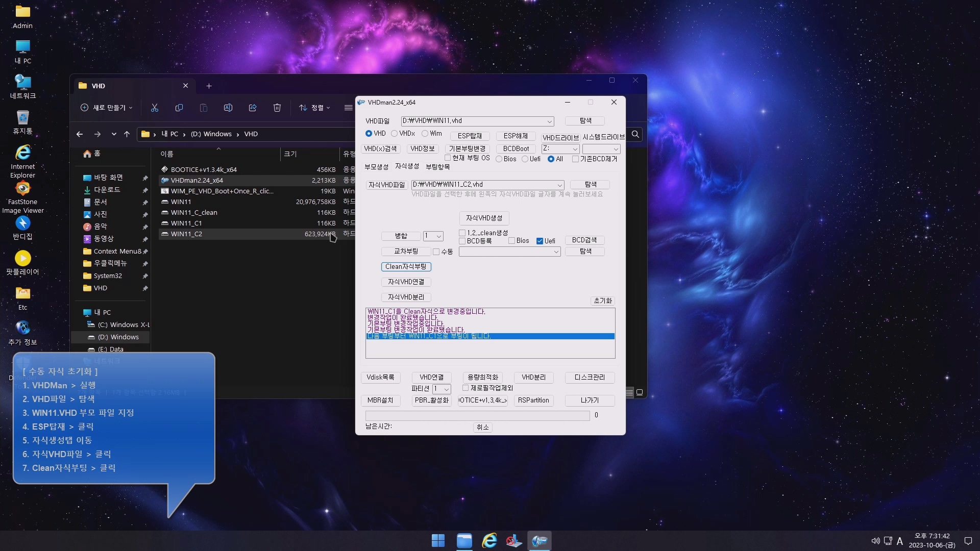This screenshot has height=551, width=980.
Task: Click the 디스크관리 button
Action: coord(590,378)
